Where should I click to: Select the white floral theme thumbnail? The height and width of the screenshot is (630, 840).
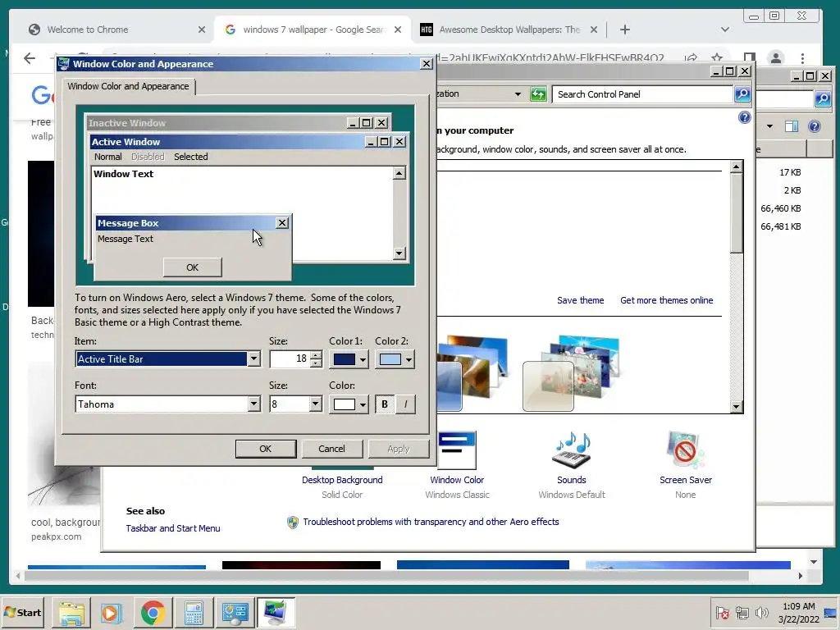(571, 373)
